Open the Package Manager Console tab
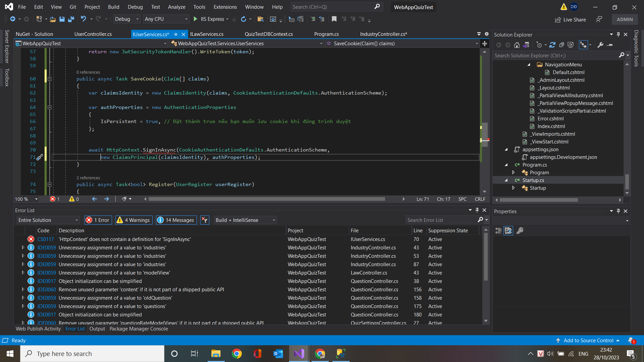The image size is (644, 362). click(x=139, y=329)
